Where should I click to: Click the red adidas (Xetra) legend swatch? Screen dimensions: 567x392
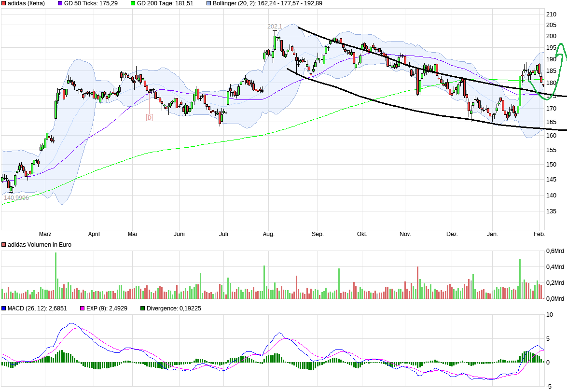pos(4,3)
